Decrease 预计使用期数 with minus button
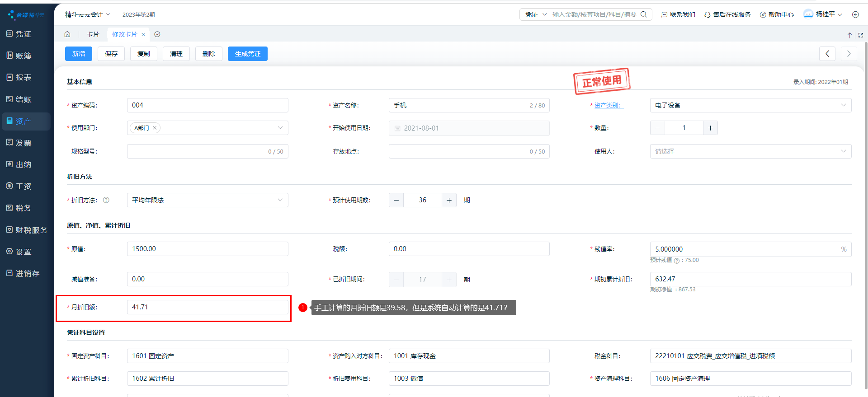Image resolution: width=868 pixels, height=397 pixels. [396, 200]
